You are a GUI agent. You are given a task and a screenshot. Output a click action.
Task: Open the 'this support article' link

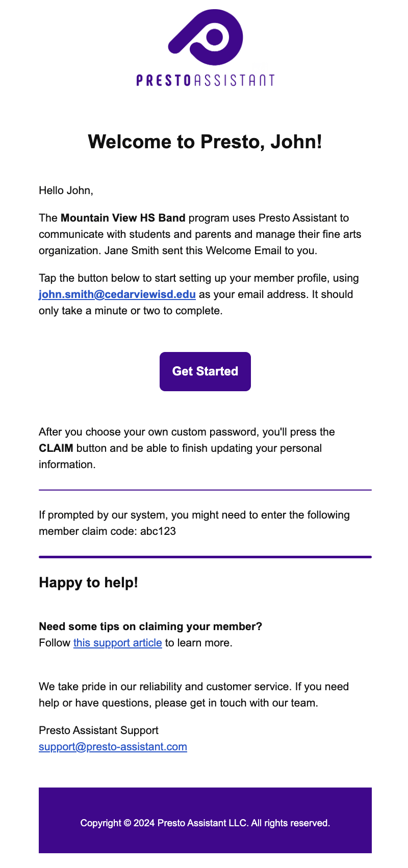coord(117,643)
